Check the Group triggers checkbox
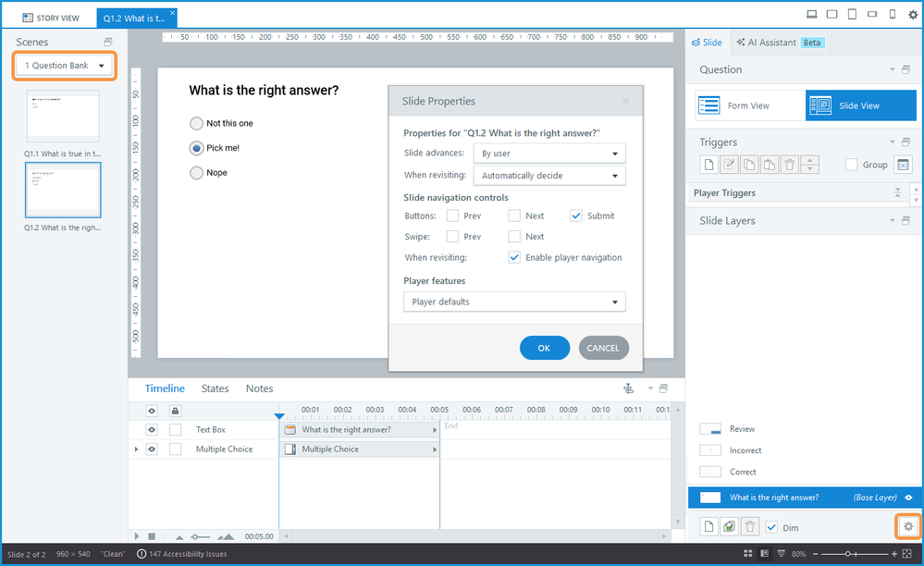The width and height of the screenshot is (924, 566). click(851, 165)
